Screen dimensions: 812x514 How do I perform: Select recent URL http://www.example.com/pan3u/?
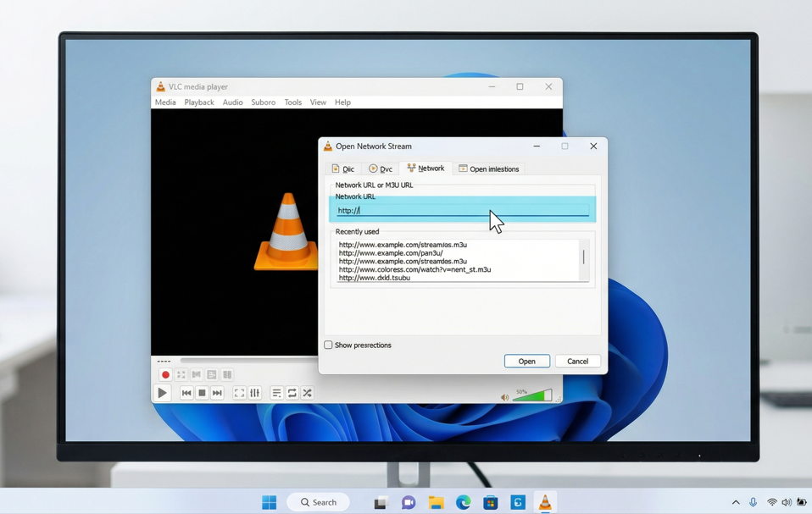click(x=391, y=253)
